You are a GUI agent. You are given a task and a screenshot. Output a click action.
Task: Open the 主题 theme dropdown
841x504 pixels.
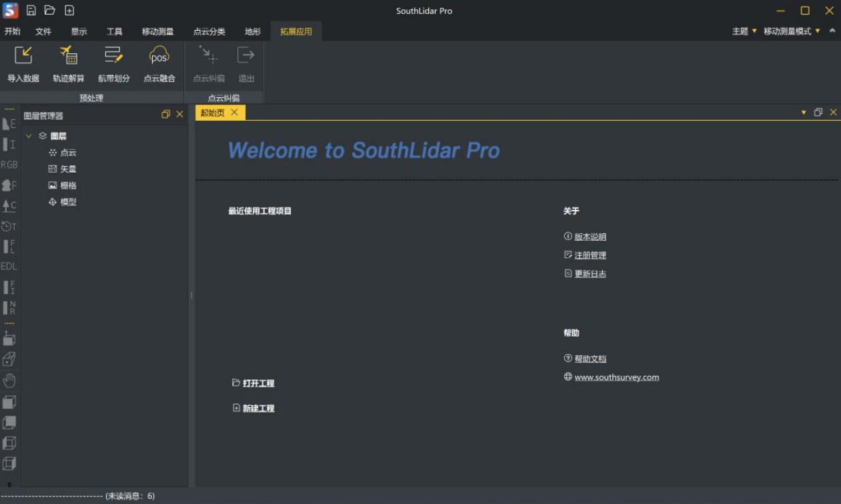744,31
